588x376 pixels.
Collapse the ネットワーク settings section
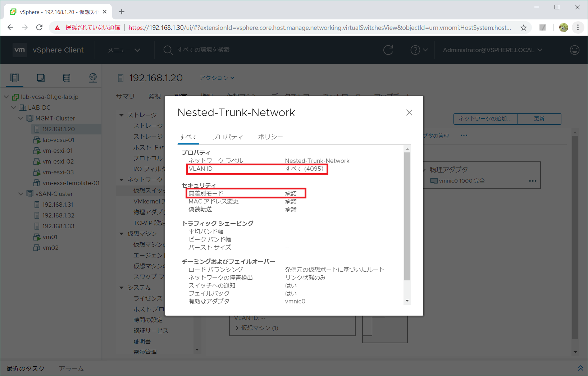pyautogui.click(x=122, y=180)
